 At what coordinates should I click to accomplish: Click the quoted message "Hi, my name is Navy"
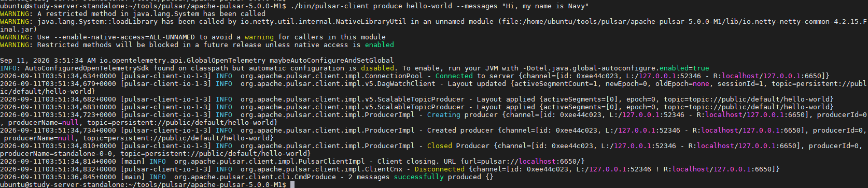coord(545,6)
